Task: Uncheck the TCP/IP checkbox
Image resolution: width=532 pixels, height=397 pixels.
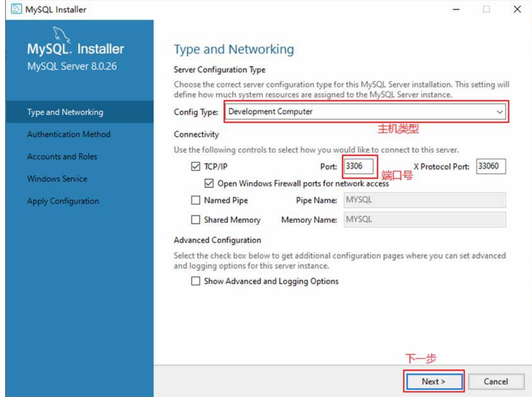Action: 195,166
